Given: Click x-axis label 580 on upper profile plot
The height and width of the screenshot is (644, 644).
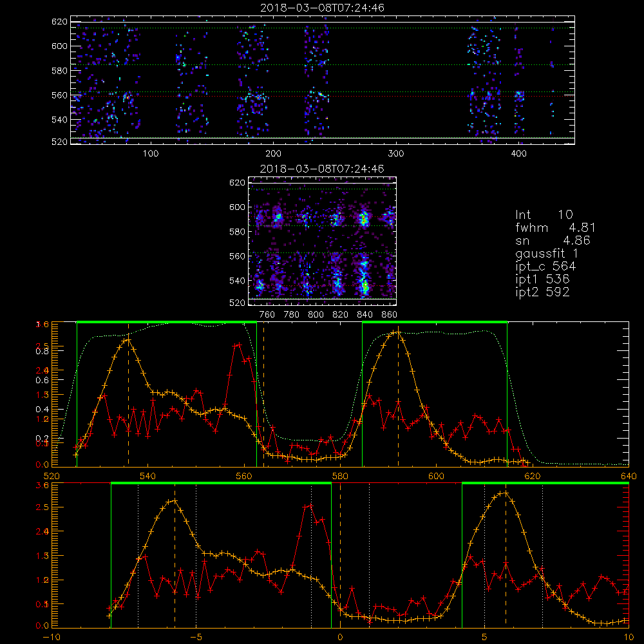Looking at the screenshot, I should pyautogui.click(x=340, y=476).
